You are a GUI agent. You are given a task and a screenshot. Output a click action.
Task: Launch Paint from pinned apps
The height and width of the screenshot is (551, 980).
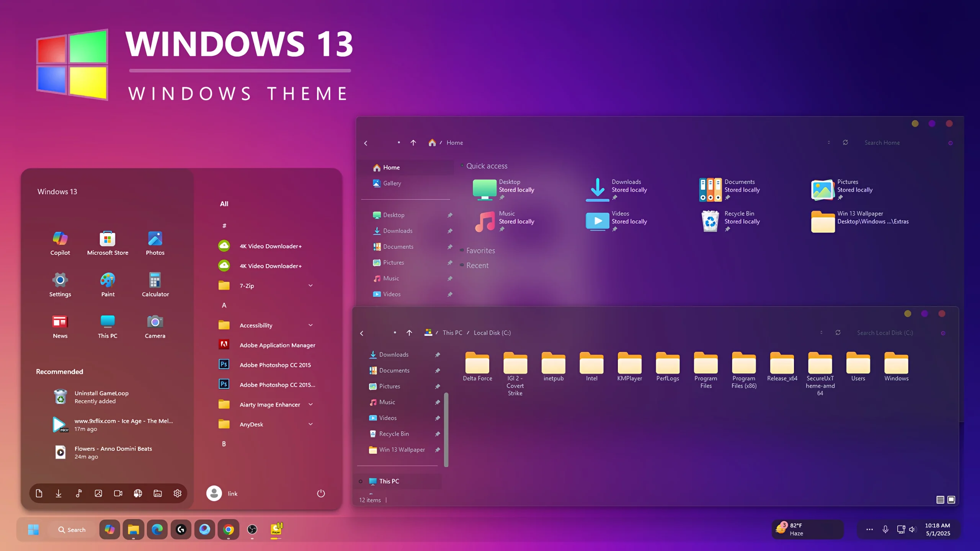coord(108,285)
